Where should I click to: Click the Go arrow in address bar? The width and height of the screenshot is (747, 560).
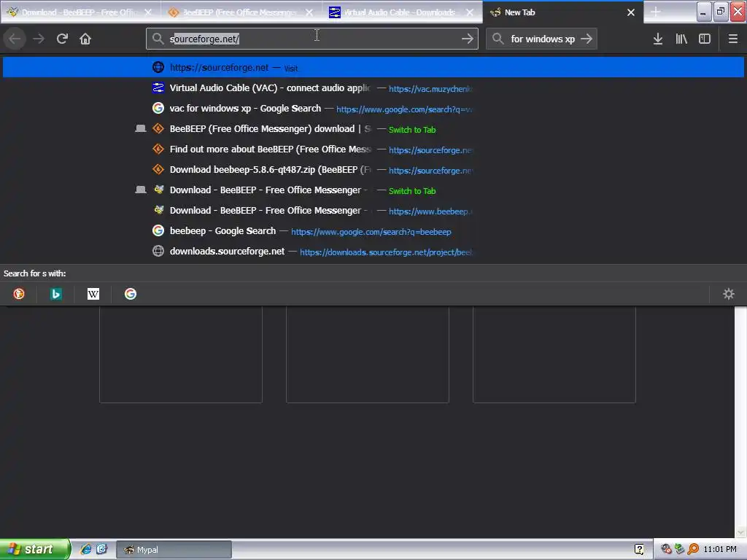coord(468,39)
